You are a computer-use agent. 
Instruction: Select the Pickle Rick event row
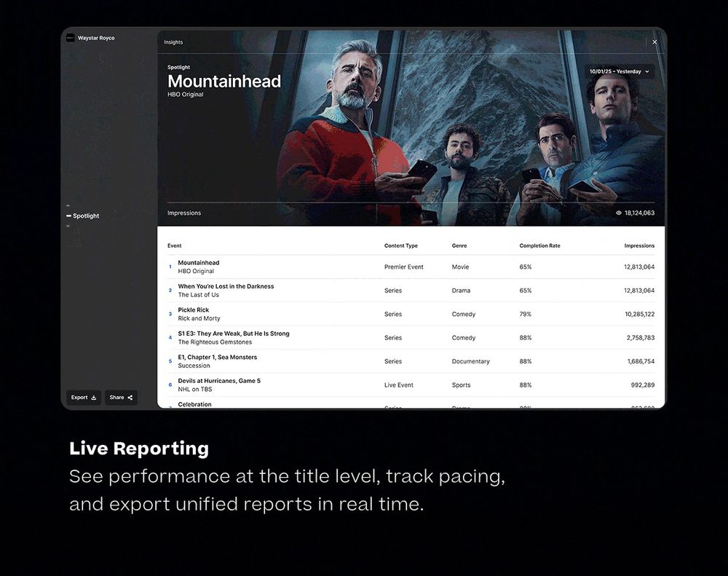[x=194, y=314]
